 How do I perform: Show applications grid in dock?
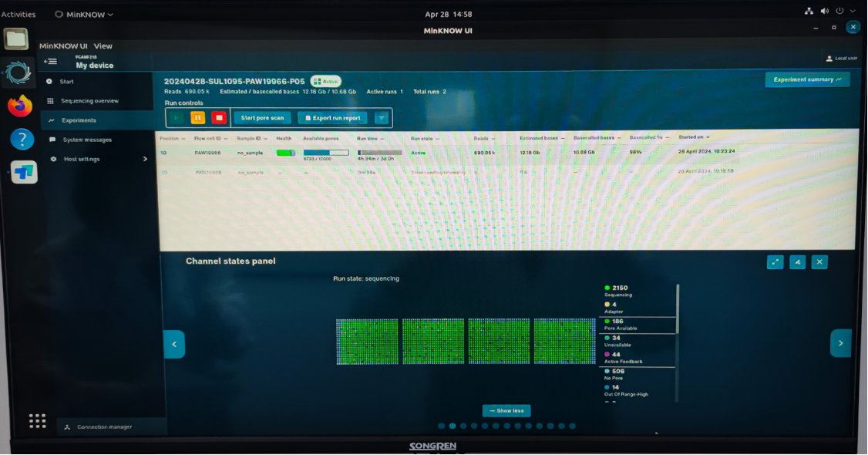[x=37, y=421]
